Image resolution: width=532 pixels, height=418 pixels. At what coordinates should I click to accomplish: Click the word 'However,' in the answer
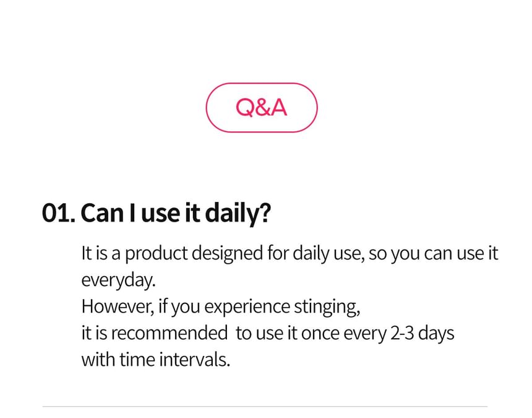[x=118, y=307]
